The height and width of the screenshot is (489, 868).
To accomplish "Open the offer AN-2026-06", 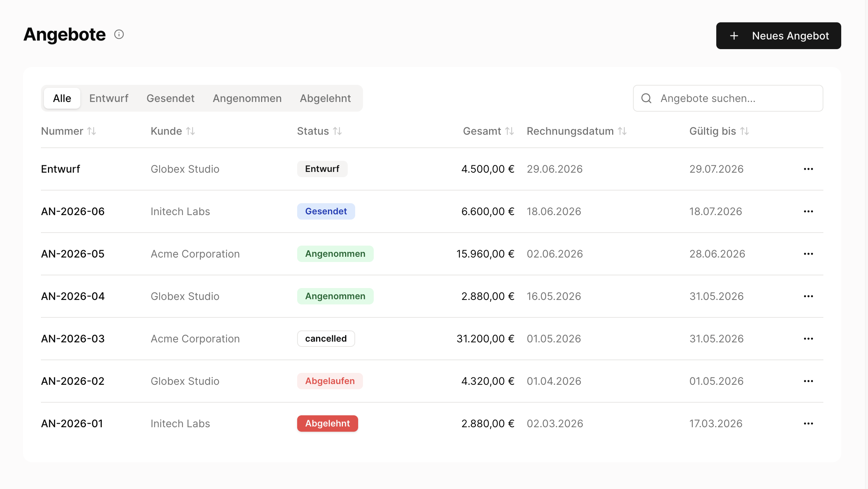I will coord(73,211).
